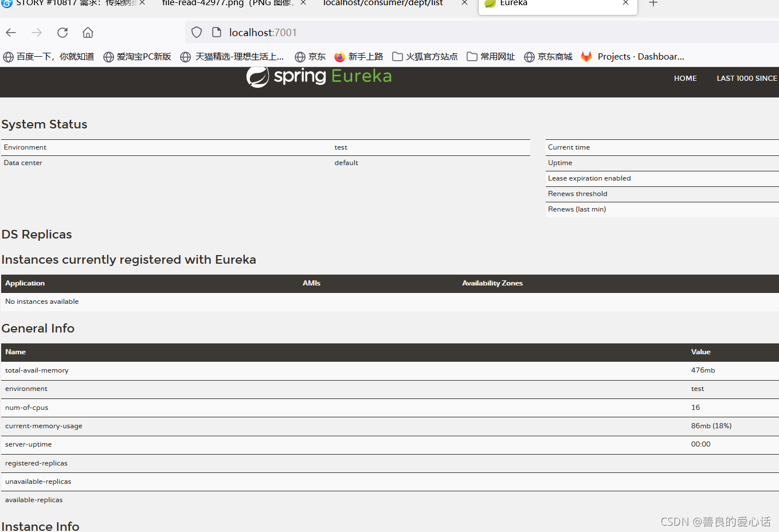Open the 新手上路 Firefox bookmark
The width and height of the screenshot is (779, 532).
(359, 57)
